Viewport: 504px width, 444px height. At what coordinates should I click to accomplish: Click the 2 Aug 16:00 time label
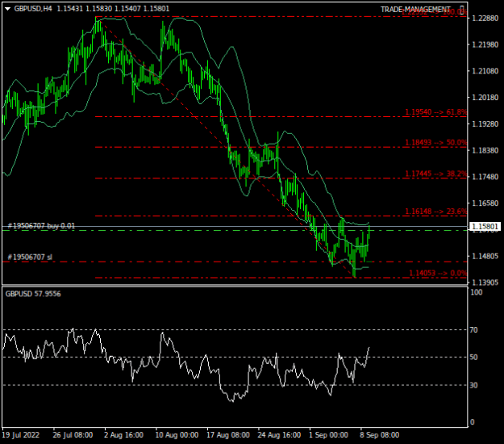click(x=123, y=435)
